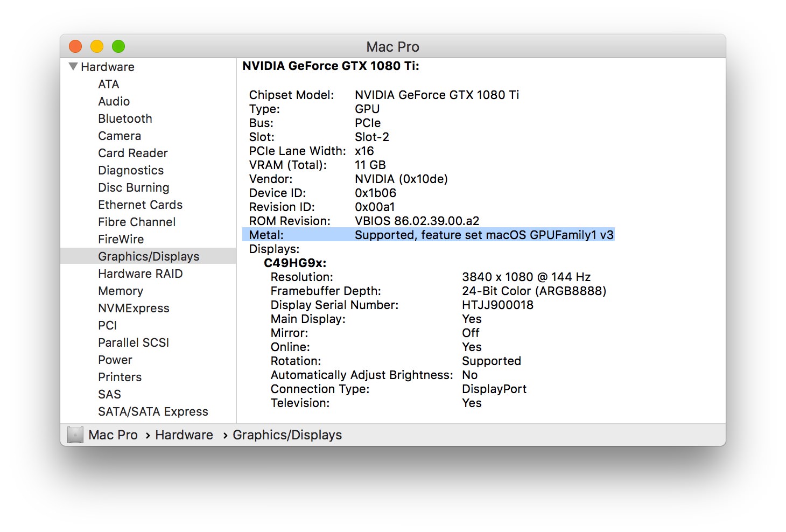Click the 24-Bit Color framebuffer depth value
Image resolution: width=786 pixels, height=532 pixels.
click(x=534, y=291)
